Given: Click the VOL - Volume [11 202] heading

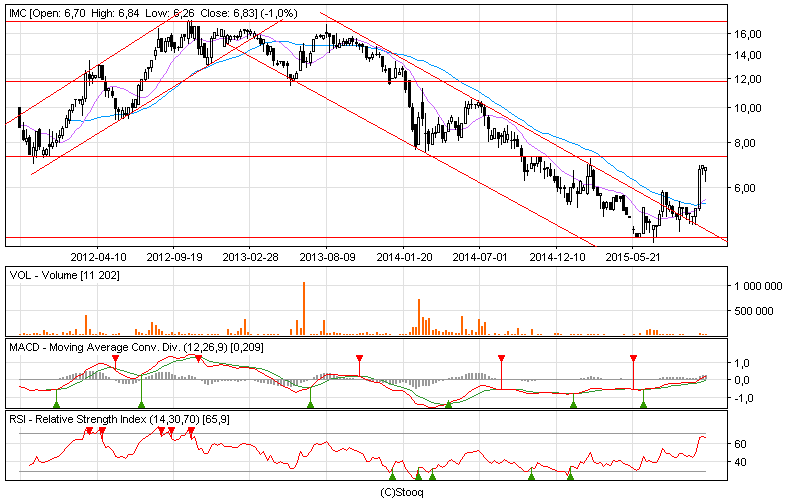Looking at the screenshot, I should click(x=64, y=276).
